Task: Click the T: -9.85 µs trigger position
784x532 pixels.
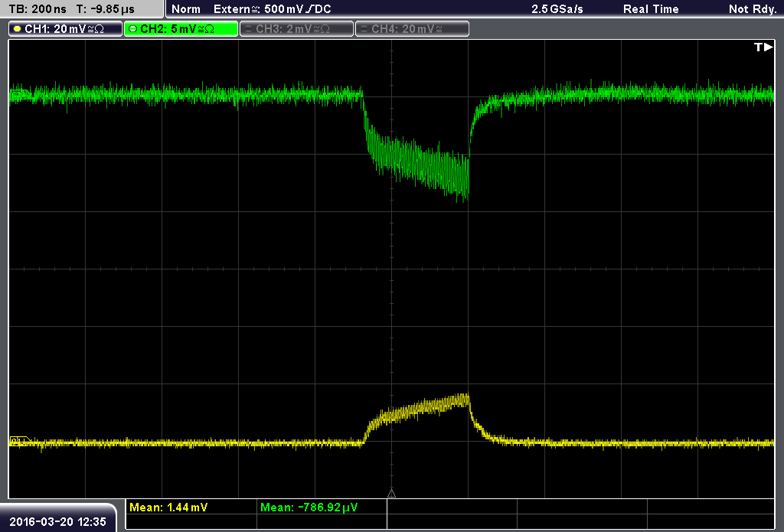Action: (106, 9)
